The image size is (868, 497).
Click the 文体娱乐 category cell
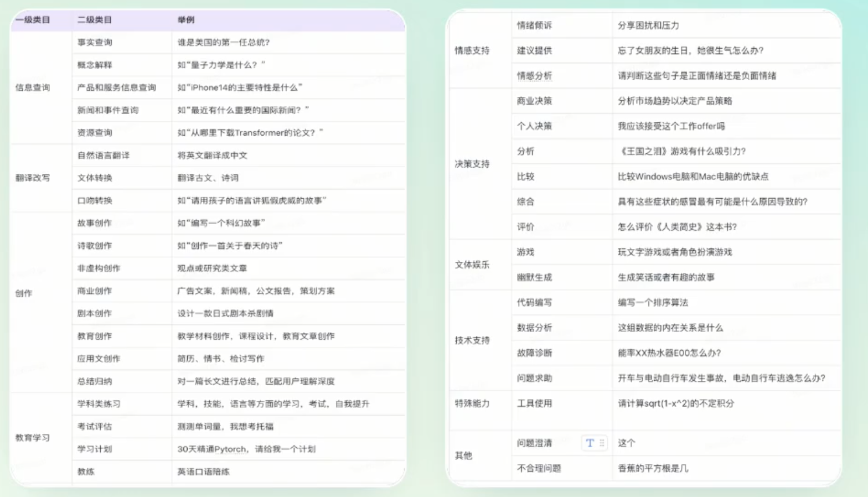tap(472, 265)
